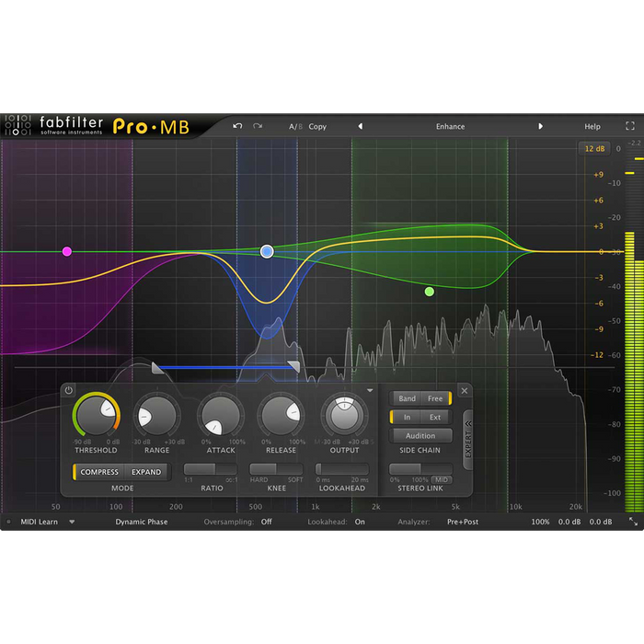Click the Output level knob

tap(345, 416)
